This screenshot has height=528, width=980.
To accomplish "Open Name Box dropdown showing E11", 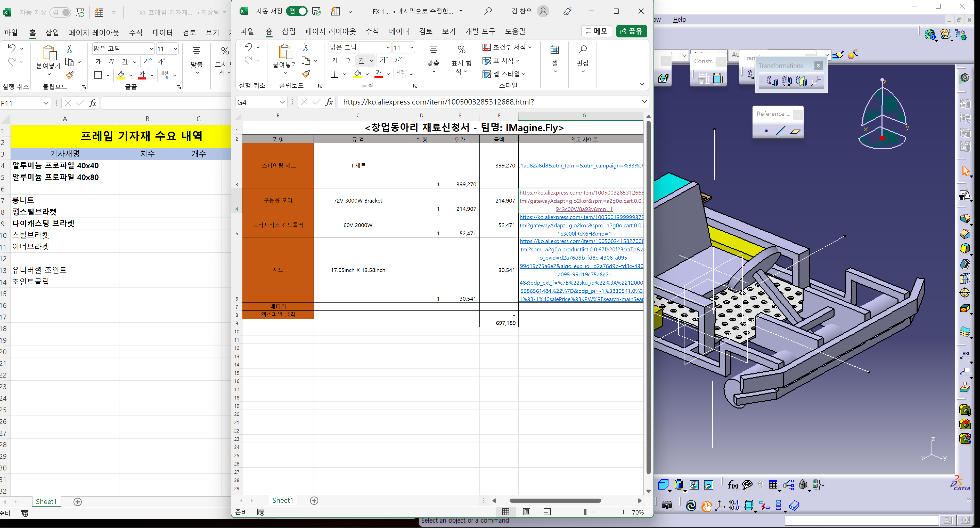I will (46, 103).
